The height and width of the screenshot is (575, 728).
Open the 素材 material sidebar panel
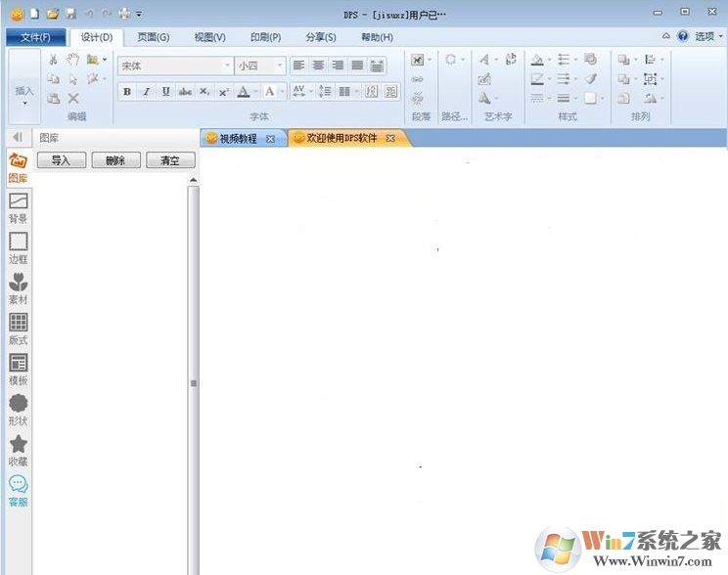pos(19,288)
